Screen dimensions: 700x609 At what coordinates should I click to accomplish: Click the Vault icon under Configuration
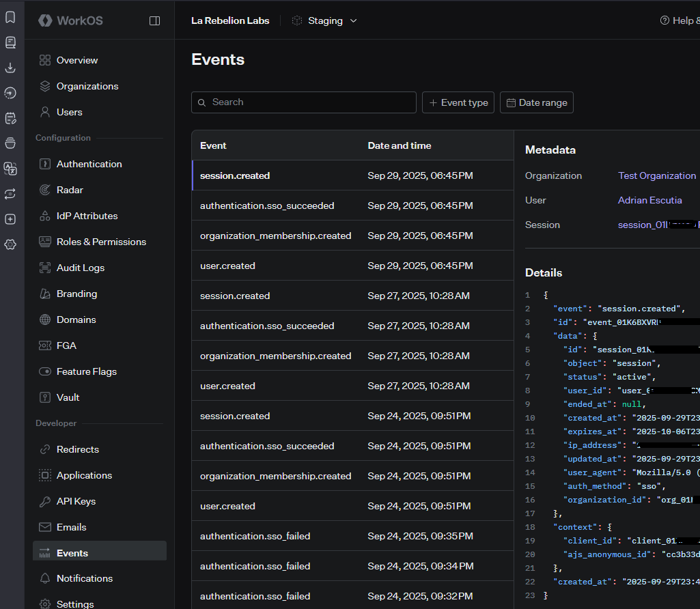pyautogui.click(x=45, y=397)
